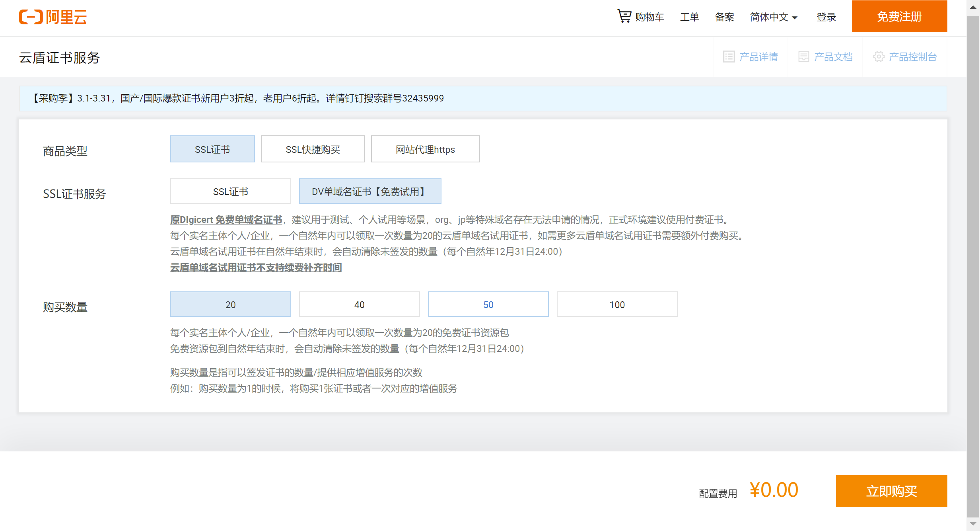The height and width of the screenshot is (531, 980).
Task: Click the vertical scrollbar thumb
Action: (973, 266)
